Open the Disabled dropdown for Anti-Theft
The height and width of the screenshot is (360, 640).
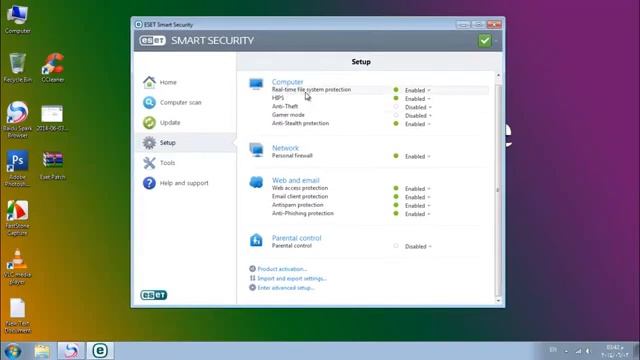point(418,107)
